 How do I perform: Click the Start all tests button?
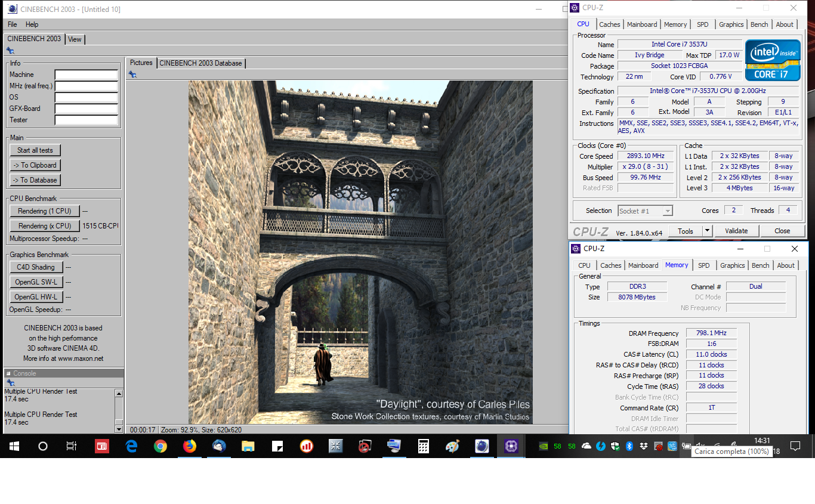tap(35, 150)
